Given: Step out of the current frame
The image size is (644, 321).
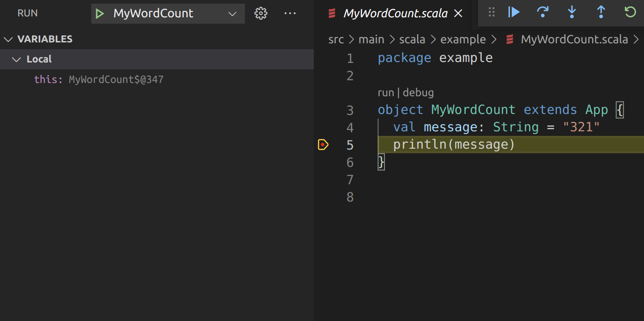Looking at the screenshot, I should click(x=601, y=12).
